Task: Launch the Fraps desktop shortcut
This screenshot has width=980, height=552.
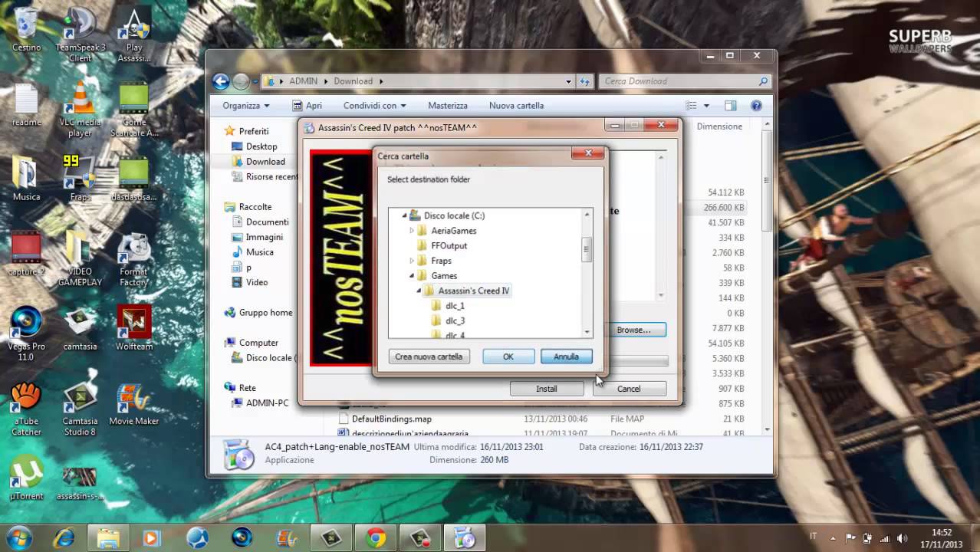Action: tap(80, 179)
